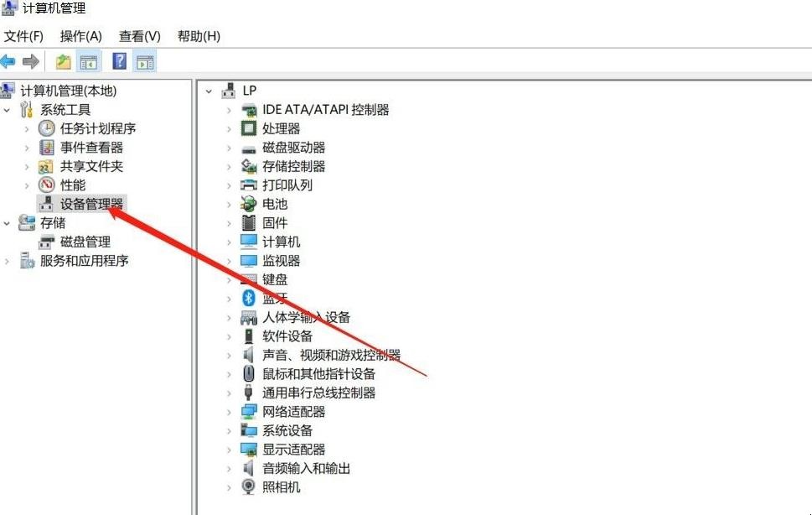This screenshot has height=515, width=812.
Task: Select the 存储 tree item label
Action: pyautogui.click(x=53, y=223)
